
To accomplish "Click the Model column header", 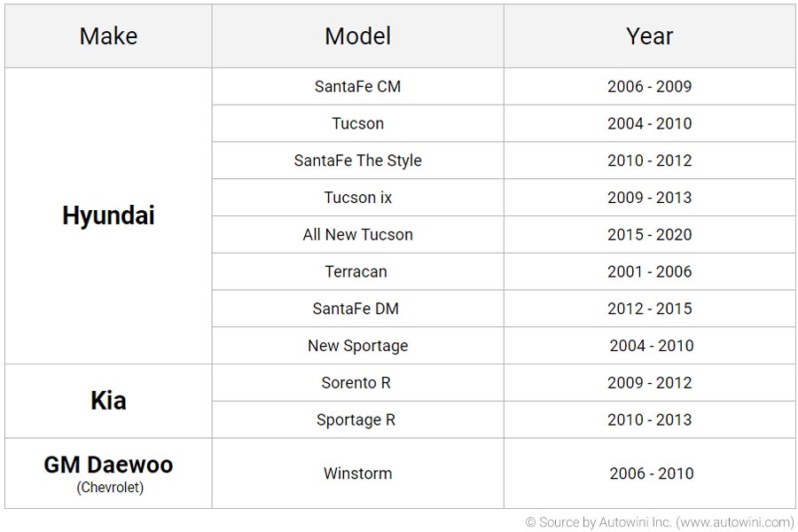I will 357,36.
